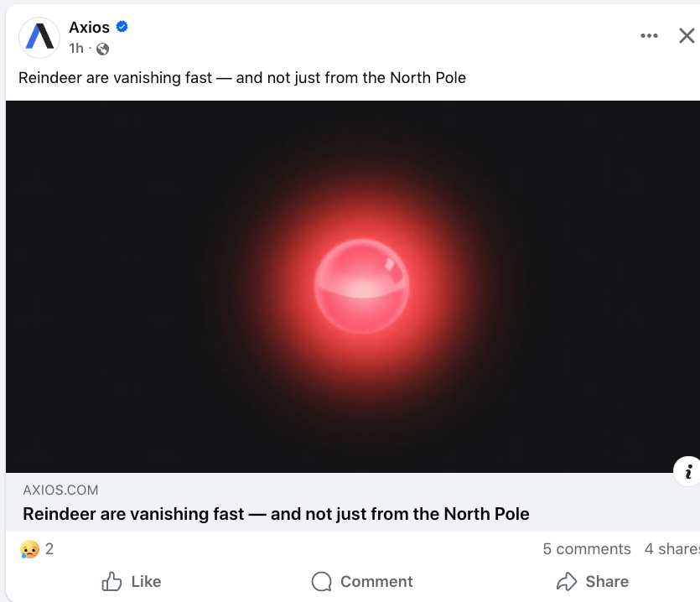
Task: Close the post with the X button
Action: (x=686, y=36)
